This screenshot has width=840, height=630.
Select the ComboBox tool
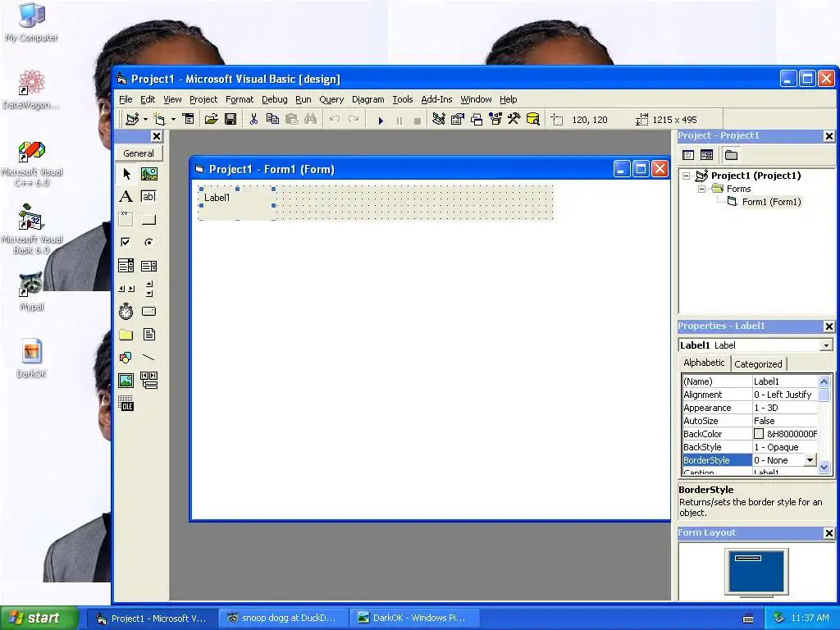pyautogui.click(x=126, y=265)
